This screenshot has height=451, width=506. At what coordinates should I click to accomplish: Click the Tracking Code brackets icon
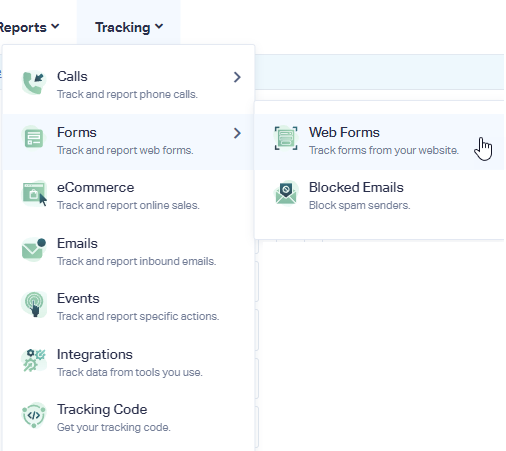34,415
